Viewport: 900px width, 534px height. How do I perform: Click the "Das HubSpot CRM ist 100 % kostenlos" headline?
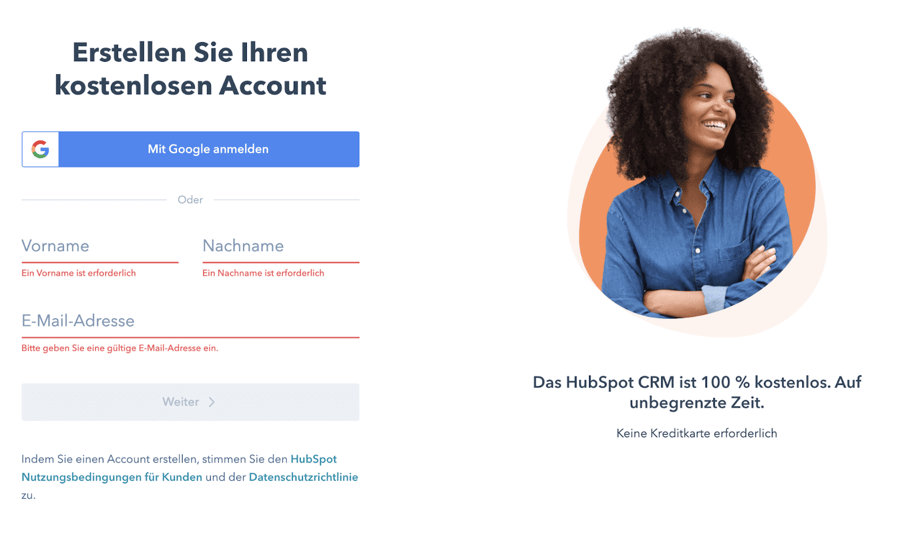pos(697,392)
